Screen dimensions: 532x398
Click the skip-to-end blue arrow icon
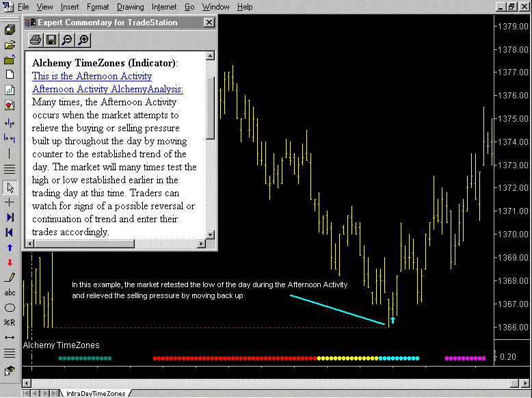click(10, 217)
